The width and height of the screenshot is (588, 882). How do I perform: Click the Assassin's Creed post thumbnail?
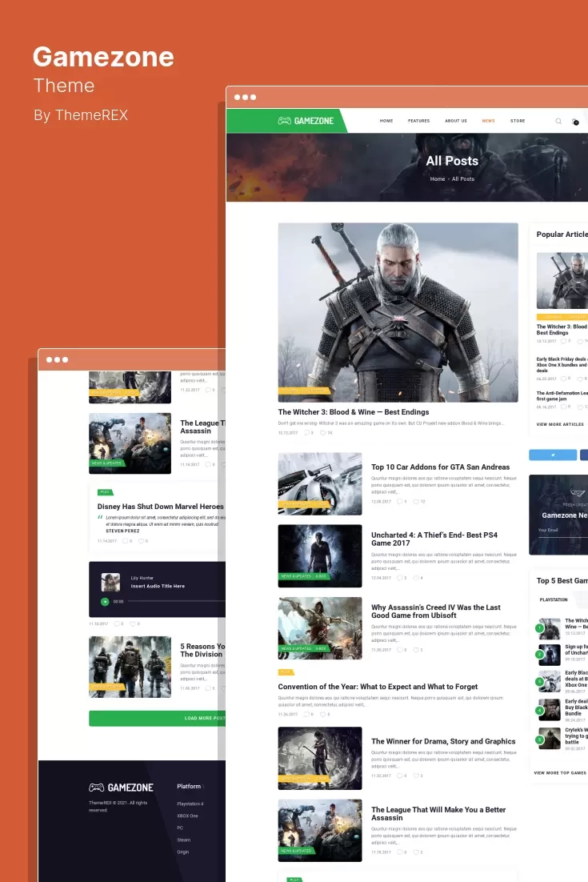(x=320, y=627)
